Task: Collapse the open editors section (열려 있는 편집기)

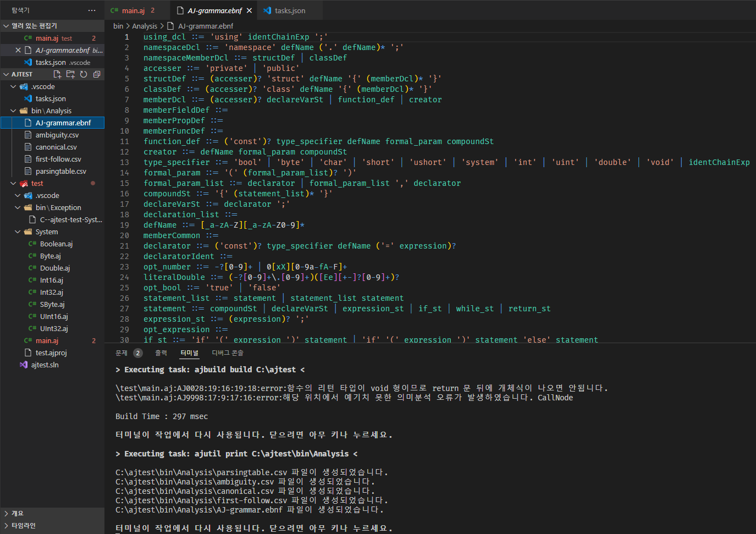Action: click(6, 26)
